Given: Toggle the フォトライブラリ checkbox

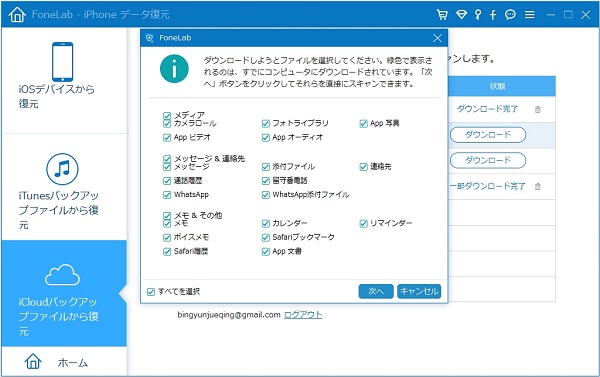Looking at the screenshot, I should pyautogui.click(x=266, y=123).
